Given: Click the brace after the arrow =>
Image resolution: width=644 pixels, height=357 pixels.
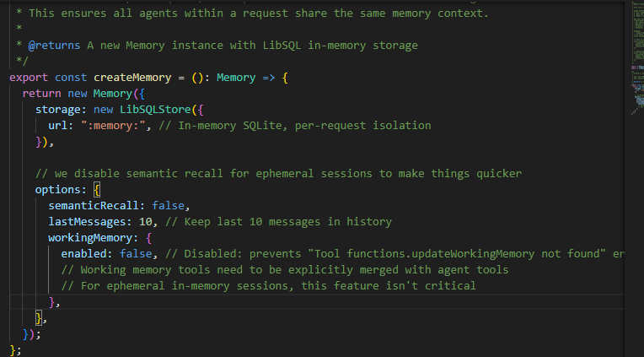Looking at the screenshot, I should [287, 77].
